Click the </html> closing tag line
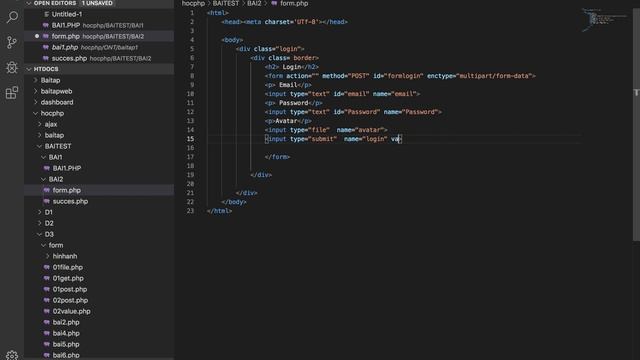 point(219,211)
